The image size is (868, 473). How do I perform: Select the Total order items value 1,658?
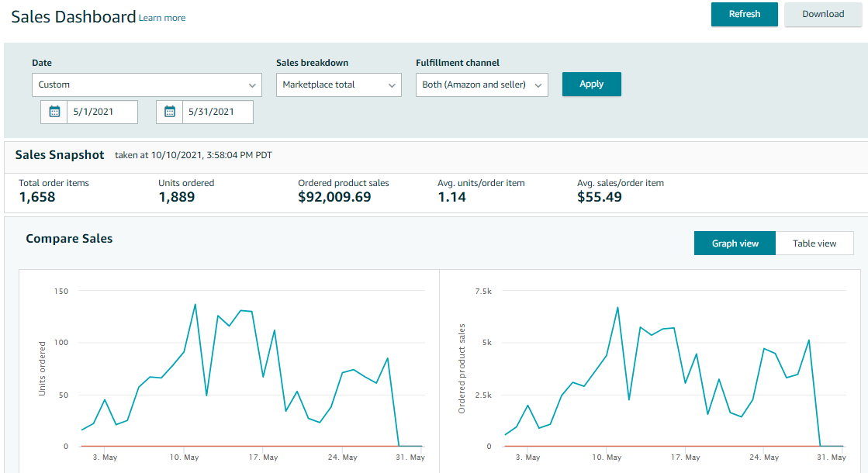click(x=37, y=197)
